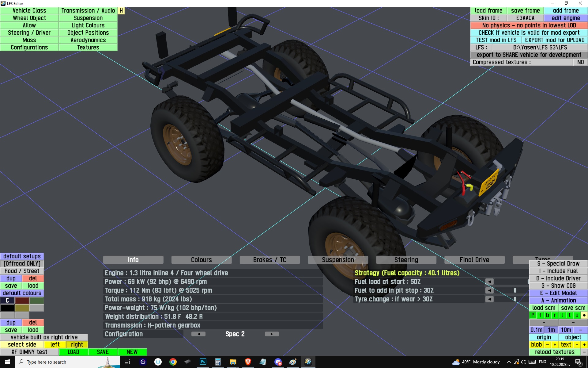Click the H button beside Transmission / Audio

(x=121, y=11)
